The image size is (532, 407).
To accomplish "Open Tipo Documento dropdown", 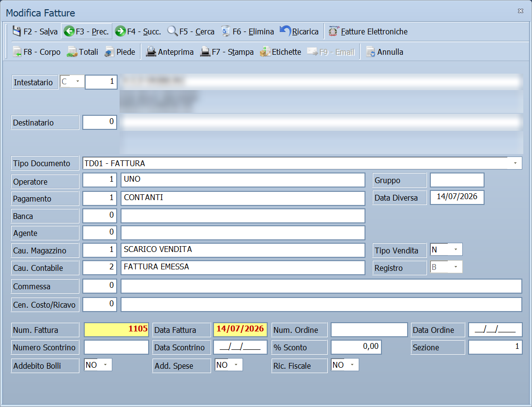I will tap(515, 163).
